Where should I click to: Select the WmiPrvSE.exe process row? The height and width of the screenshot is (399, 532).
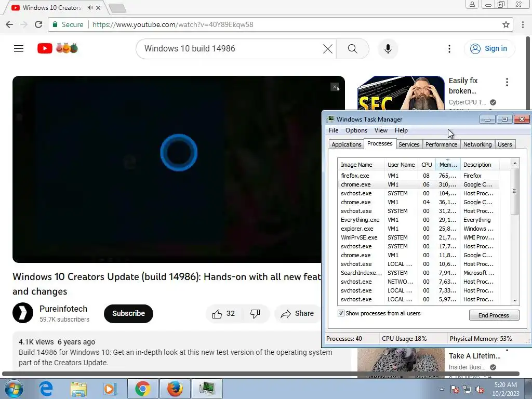point(418,237)
